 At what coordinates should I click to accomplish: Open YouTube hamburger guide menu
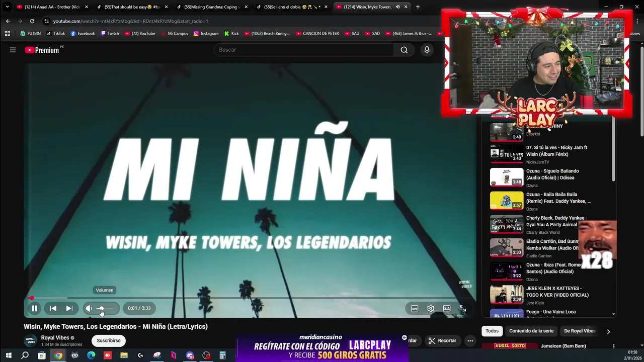[x=13, y=50]
